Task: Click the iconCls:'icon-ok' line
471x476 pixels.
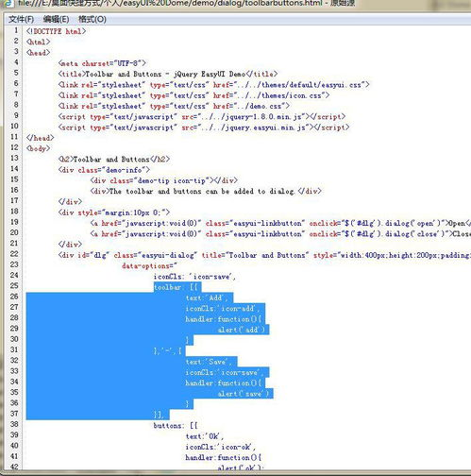Action: pyautogui.click(x=220, y=447)
